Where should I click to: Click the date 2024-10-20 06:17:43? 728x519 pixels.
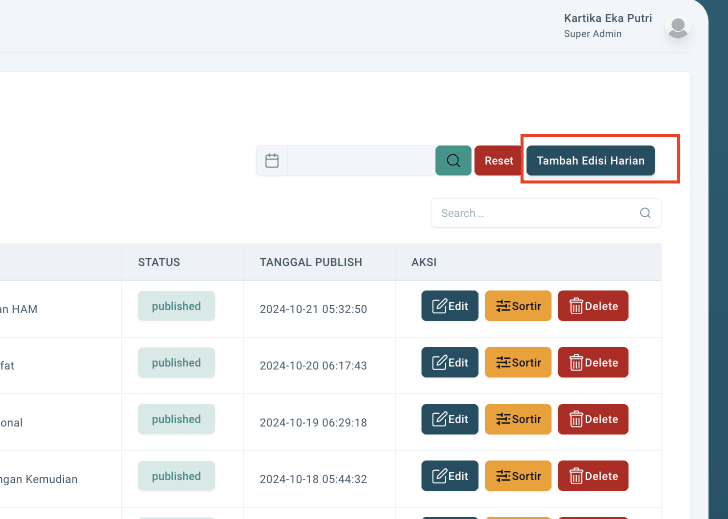pyautogui.click(x=313, y=366)
